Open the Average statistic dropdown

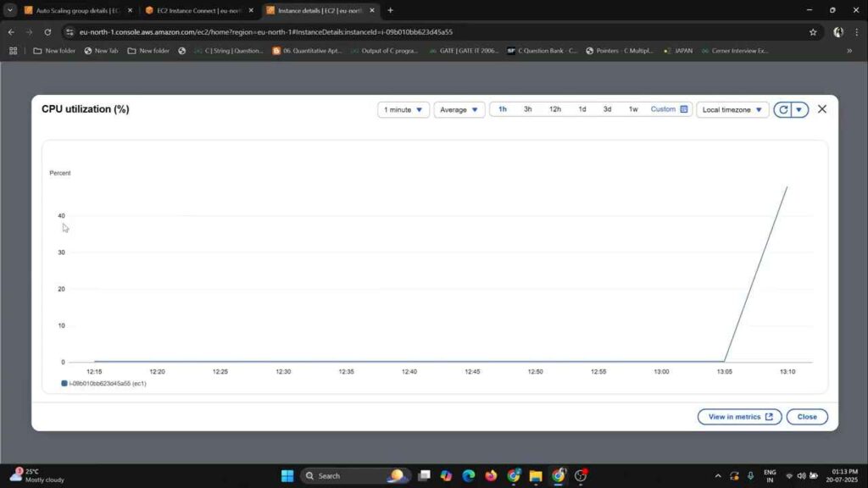pos(459,109)
